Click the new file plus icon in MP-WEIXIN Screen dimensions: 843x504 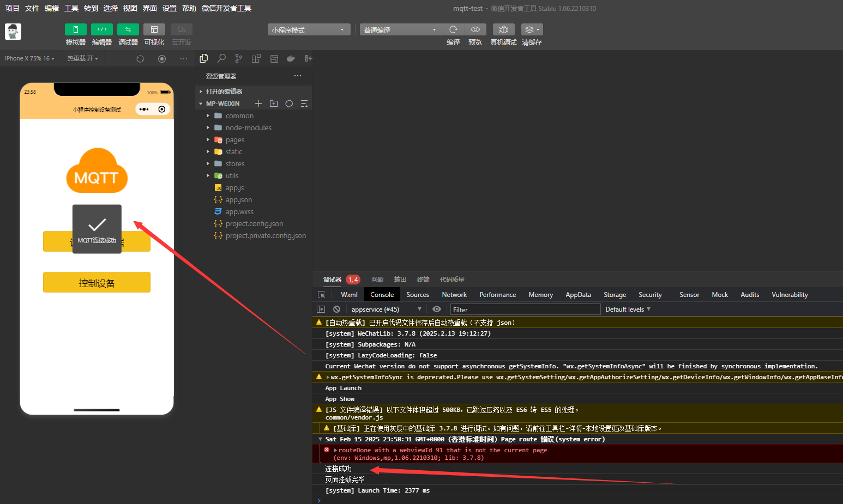258,104
